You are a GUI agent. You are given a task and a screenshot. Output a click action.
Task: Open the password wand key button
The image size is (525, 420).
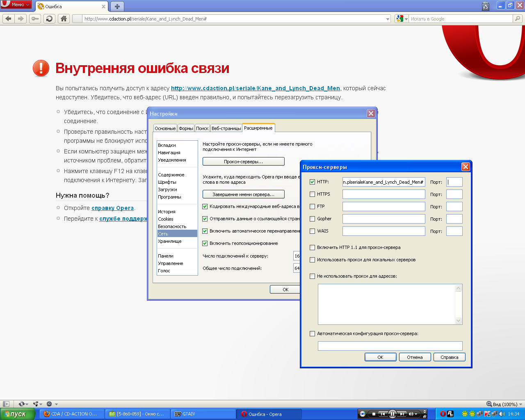[x=35, y=18]
